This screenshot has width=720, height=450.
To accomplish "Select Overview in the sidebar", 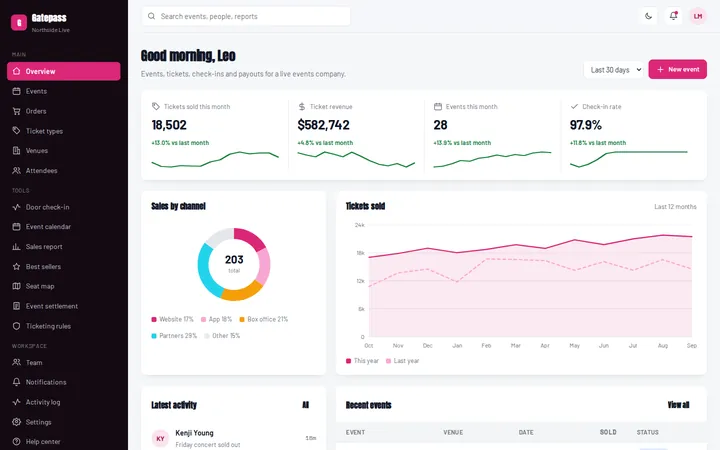I will coord(63,71).
